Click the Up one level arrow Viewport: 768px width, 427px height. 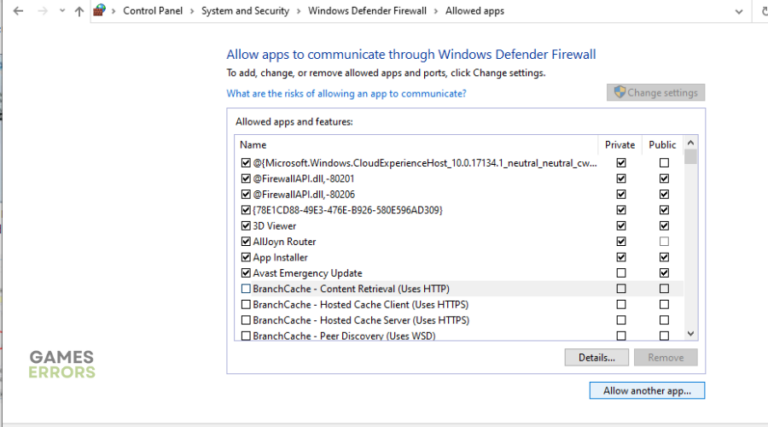tap(79, 11)
